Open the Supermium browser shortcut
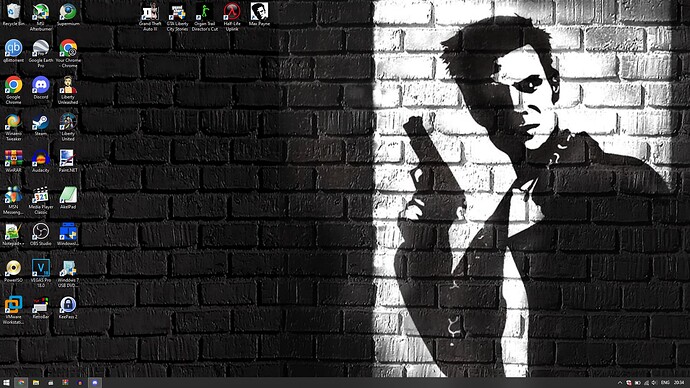 (68, 15)
